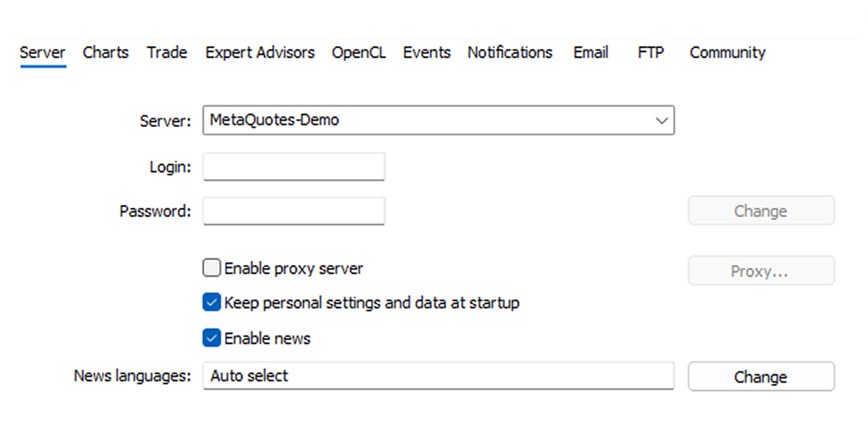This screenshot has width=868, height=443.
Task: Open the Email settings tab
Action: [x=590, y=52]
